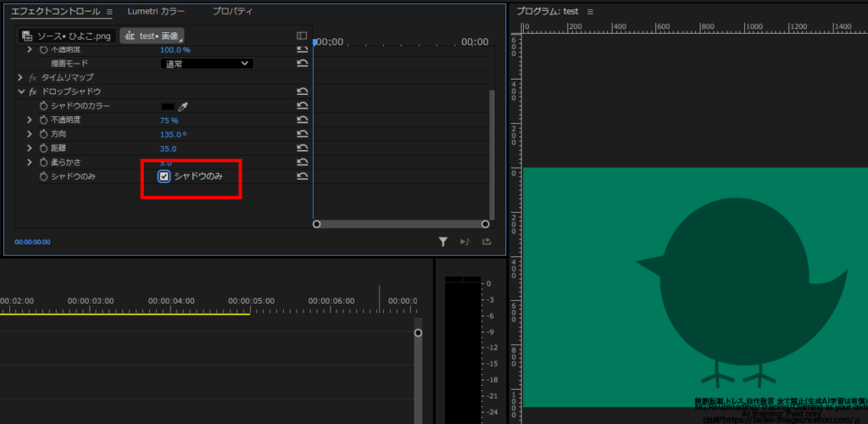This screenshot has width=868, height=424.
Task: Click the Effect Controls vertical scrollbar
Action: pos(492,155)
